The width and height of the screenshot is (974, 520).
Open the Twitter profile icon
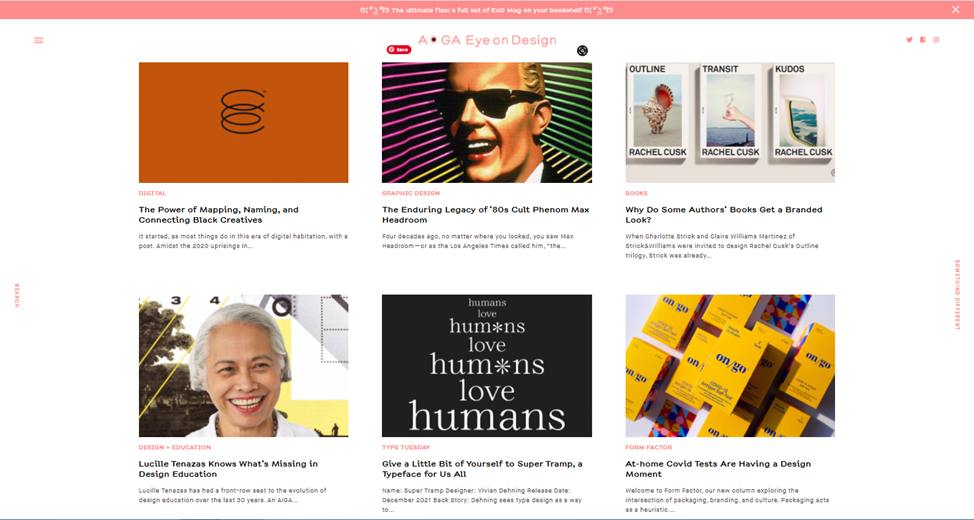[909, 40]
